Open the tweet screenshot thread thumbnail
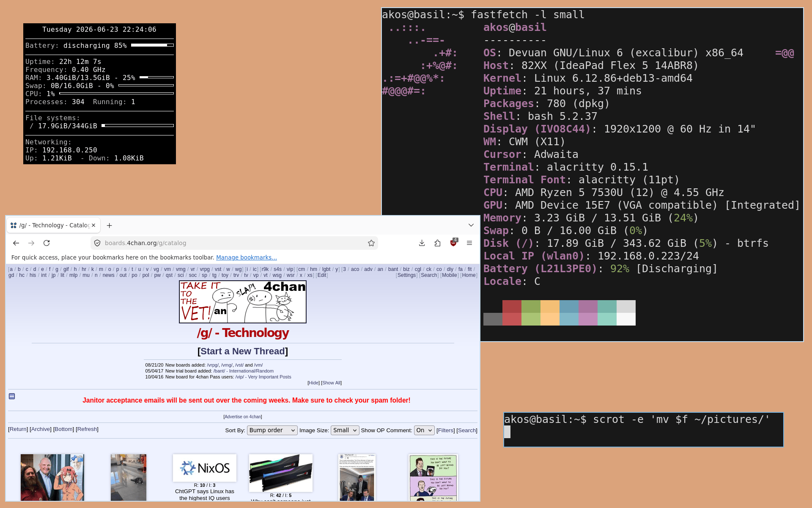The width and height of the screenshot is (812, 508). pos(357,478)
